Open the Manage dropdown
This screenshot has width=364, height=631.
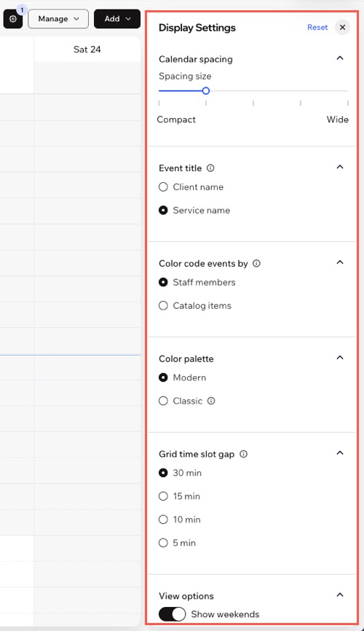click(x=58, y=19)
